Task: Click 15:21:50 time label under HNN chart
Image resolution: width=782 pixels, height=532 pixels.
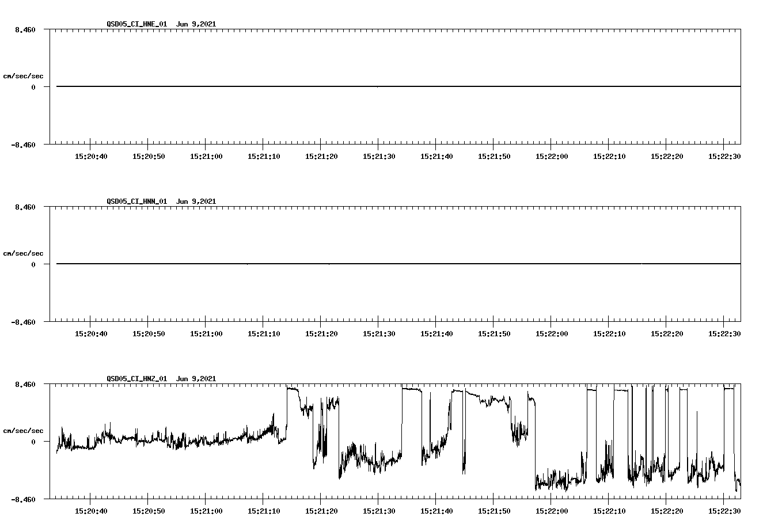Action: [494, 333]
